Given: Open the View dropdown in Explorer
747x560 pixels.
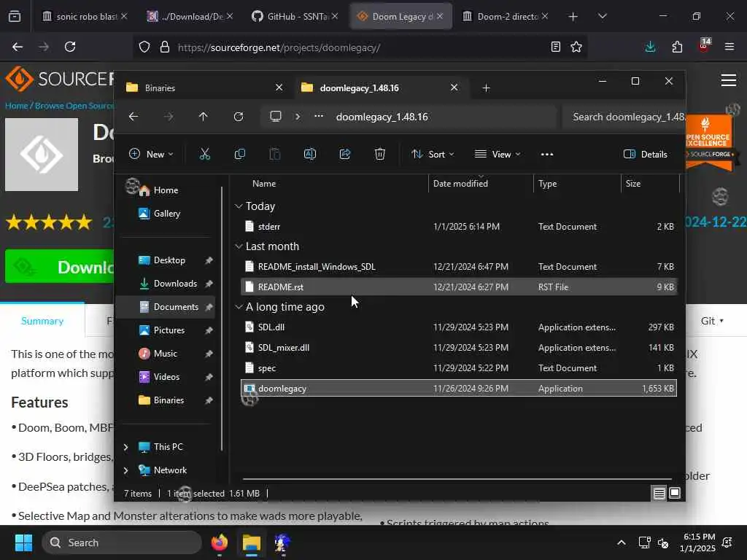Looking at the screenshot, I should coord(498,154).
